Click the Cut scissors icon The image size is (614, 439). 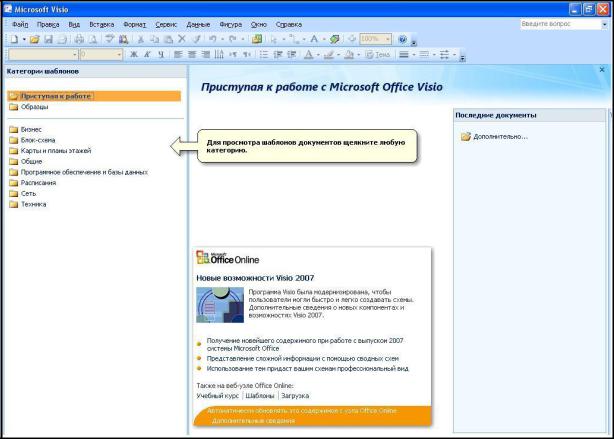pos(141,39)
